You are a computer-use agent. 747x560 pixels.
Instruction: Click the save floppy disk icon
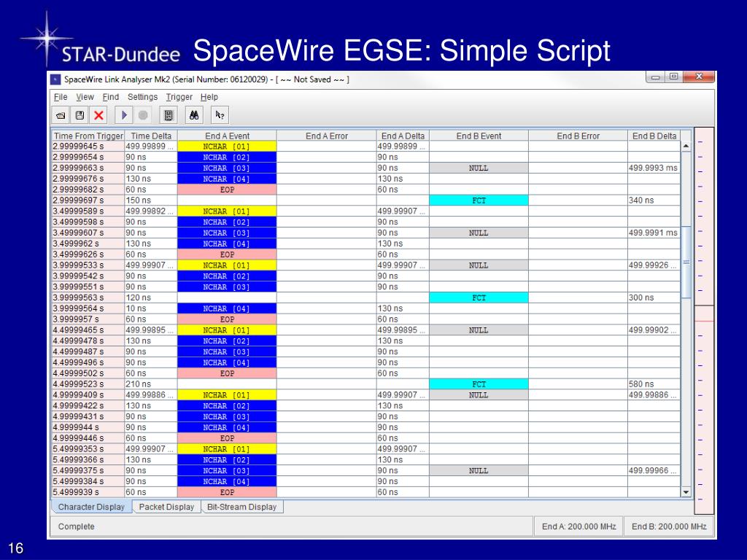pyautogui.click(x=80, y=115)
